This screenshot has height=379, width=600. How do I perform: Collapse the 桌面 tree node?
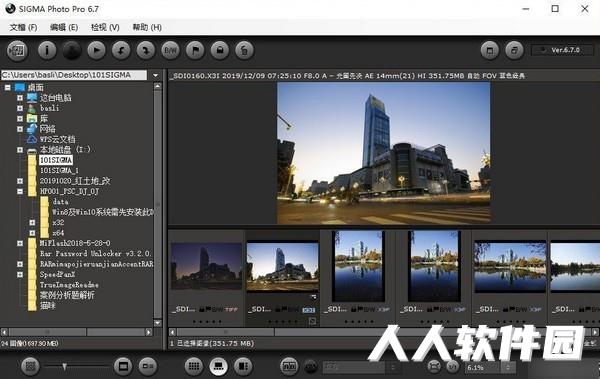8,87
